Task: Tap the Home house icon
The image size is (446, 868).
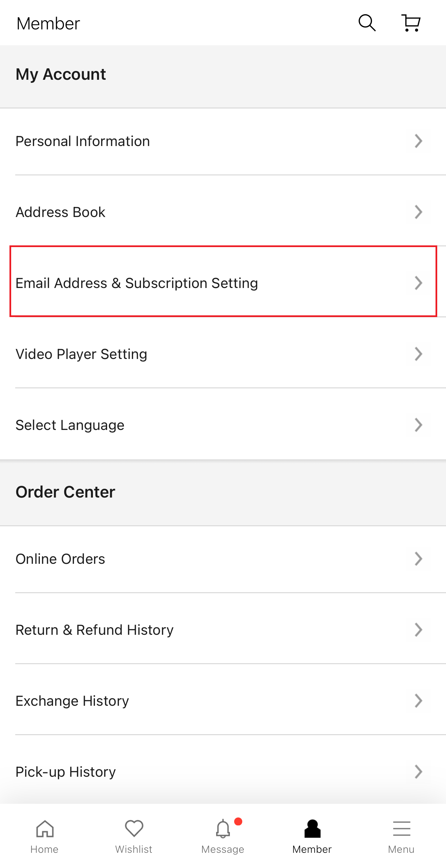Action: (x=45, y=829)
